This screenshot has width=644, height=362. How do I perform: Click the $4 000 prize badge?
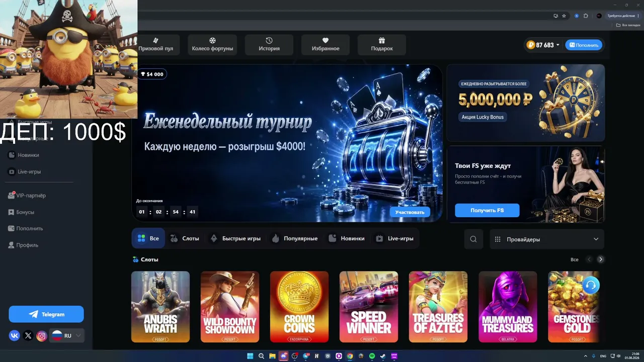click(152, 74)
